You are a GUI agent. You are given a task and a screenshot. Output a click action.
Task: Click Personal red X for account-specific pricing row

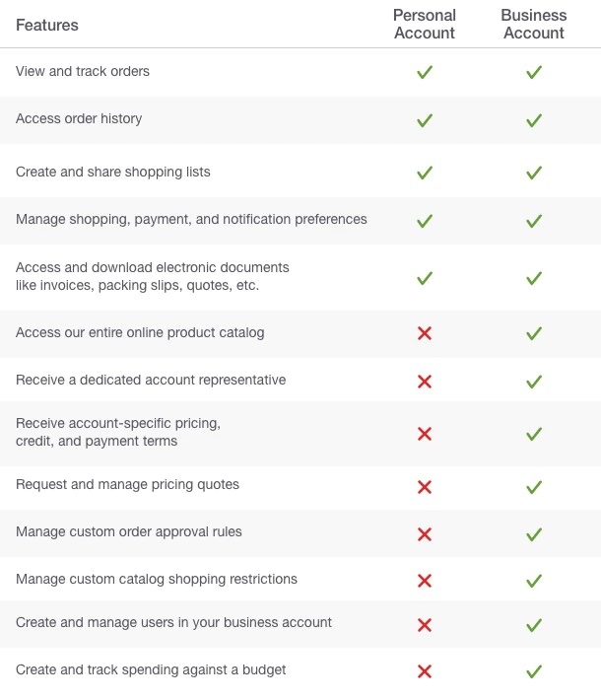(425, 434)
